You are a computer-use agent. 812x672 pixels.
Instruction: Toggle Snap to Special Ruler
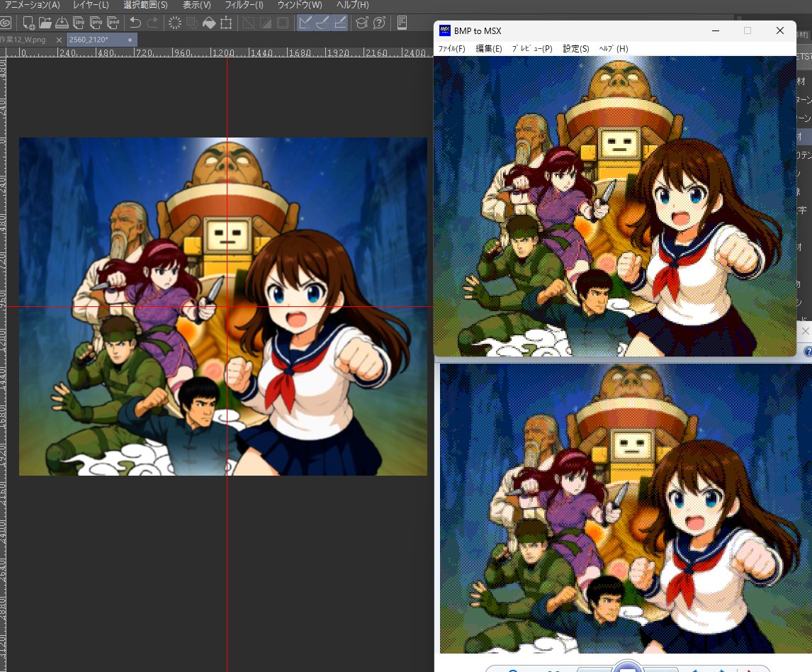[322, 23]
